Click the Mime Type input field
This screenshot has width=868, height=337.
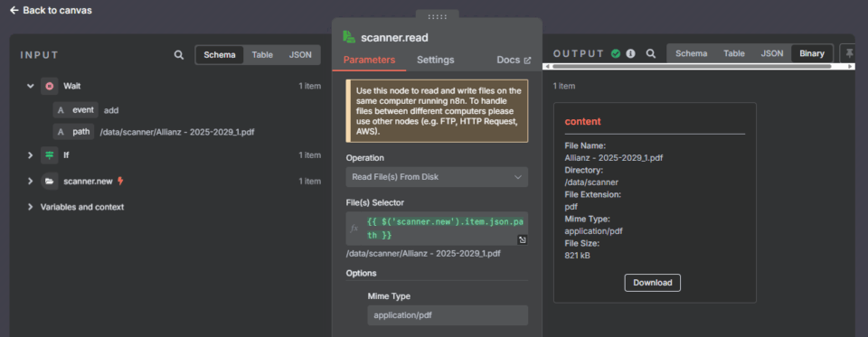tap(448, 315)
